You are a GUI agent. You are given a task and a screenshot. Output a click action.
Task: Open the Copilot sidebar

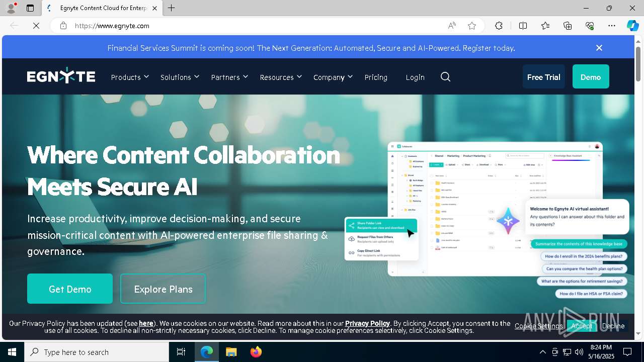pos(632,26)
